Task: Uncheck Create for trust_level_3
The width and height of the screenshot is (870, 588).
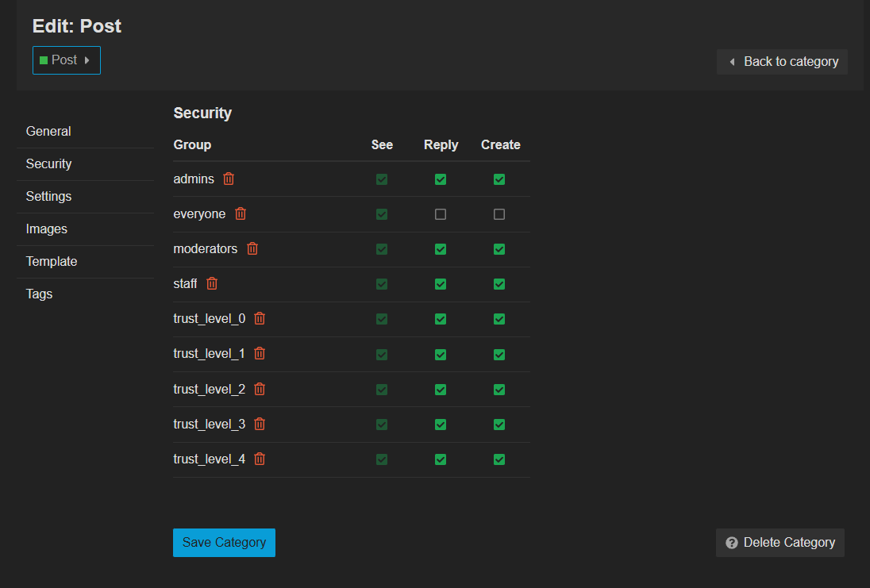Action: point(499,425)
